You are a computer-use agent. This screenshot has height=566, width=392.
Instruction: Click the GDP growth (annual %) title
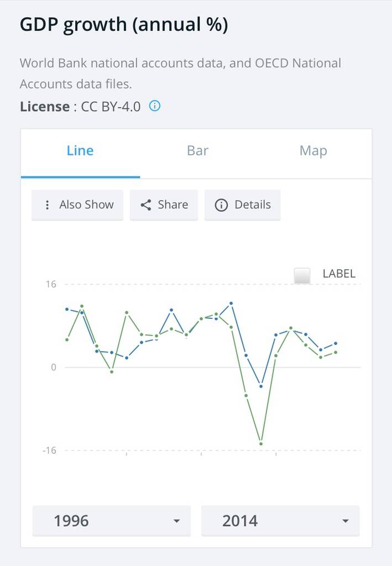point(124,25)
